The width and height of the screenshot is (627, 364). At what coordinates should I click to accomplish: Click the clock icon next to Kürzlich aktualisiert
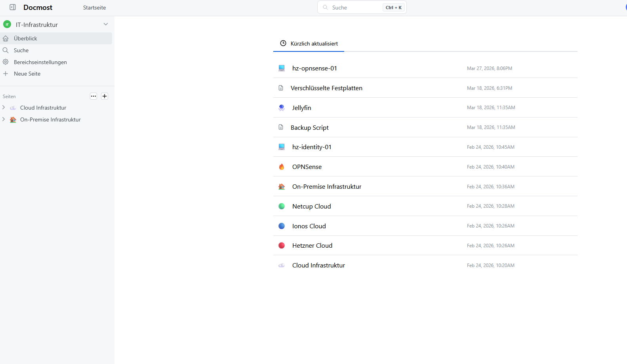click(283, 44)
